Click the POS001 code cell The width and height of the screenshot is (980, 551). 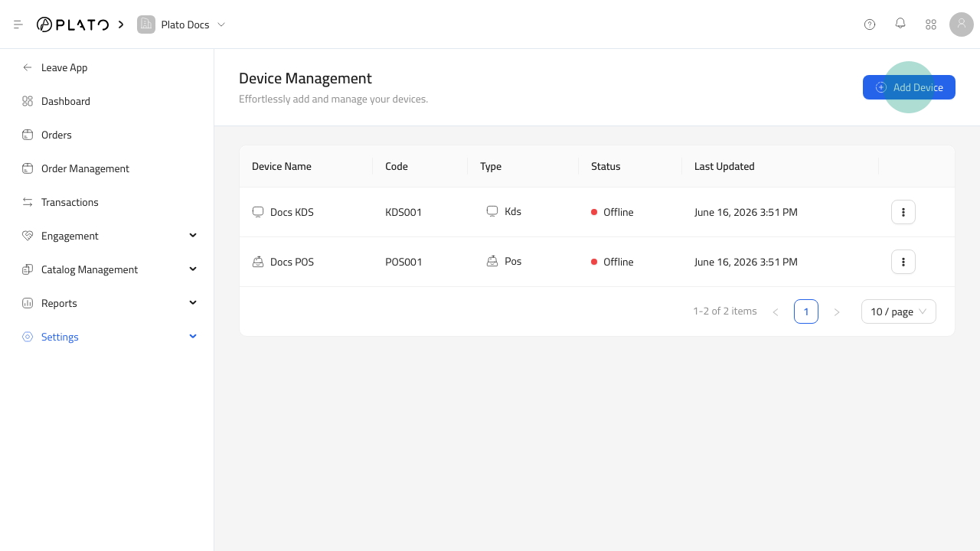click(403, 262)
